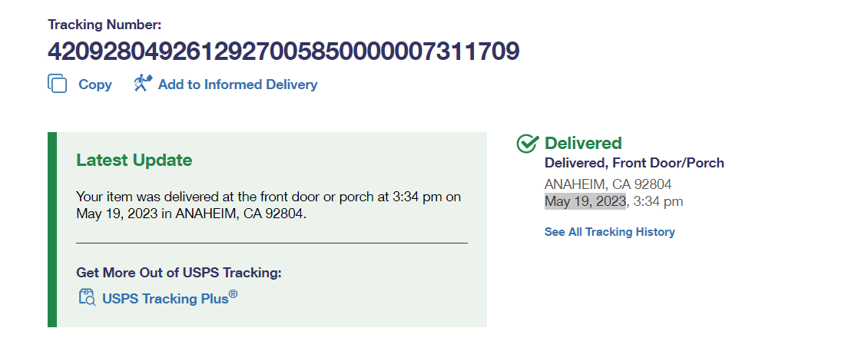Open See All Tracking History
Viewport: 868px width, 338px height.
[x=609, y=232]
